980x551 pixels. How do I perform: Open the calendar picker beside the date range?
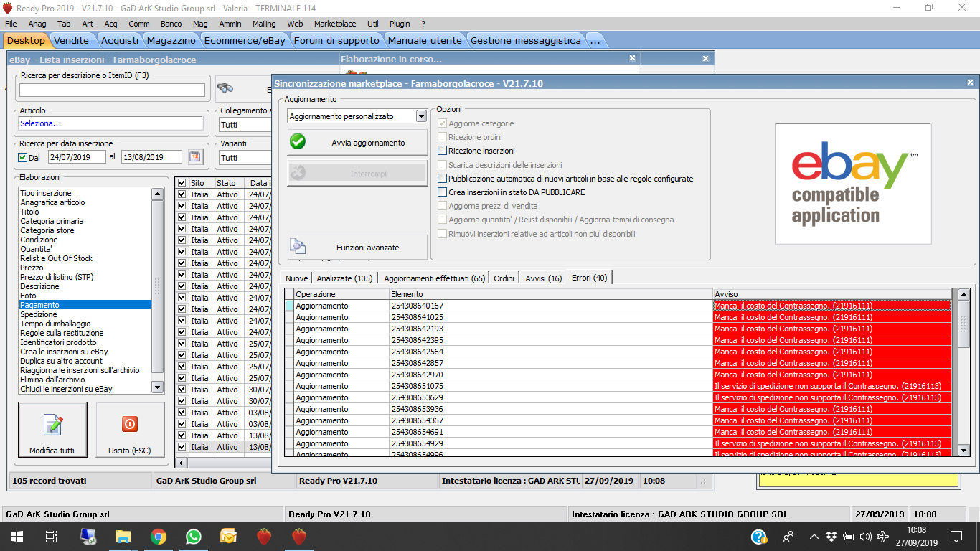click(x=194, y=156)
